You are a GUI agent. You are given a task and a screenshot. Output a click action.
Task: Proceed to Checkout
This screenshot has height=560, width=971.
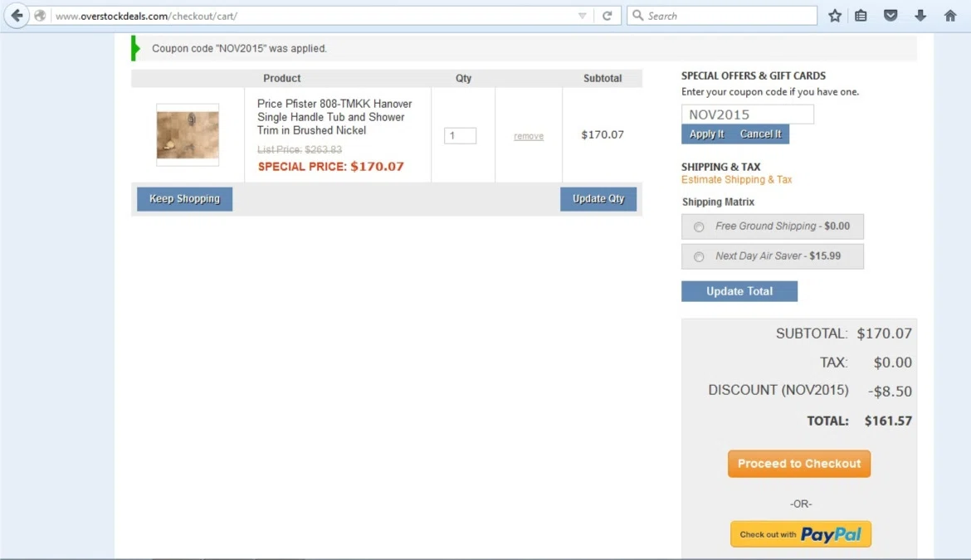click(x=799, y=464)
